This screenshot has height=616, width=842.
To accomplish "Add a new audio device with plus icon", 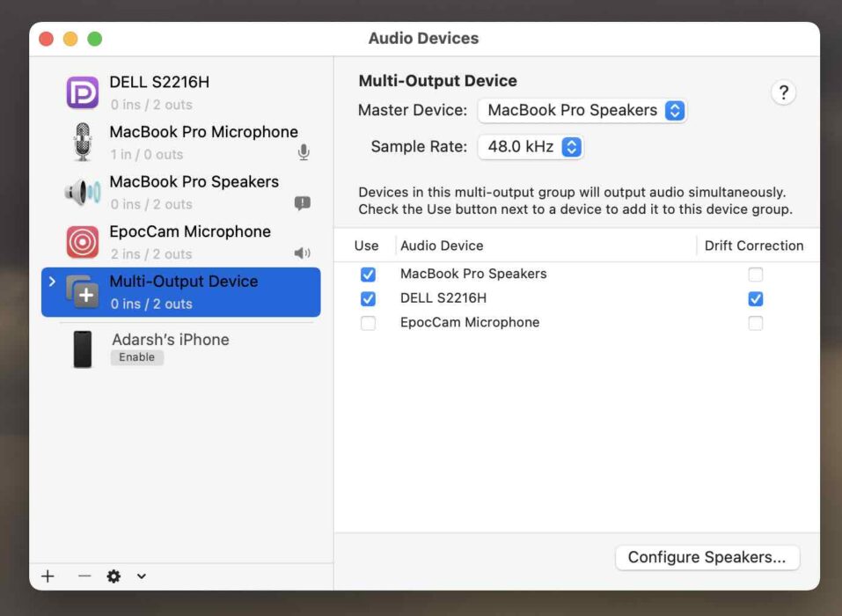I will [x=47, y=576].
